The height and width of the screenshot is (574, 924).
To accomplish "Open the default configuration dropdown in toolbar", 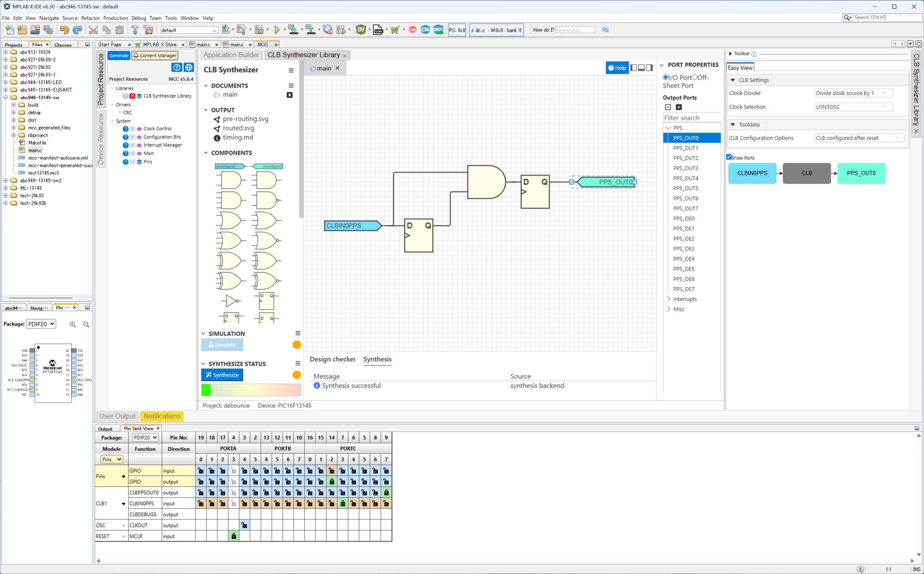I will [189, 30].
